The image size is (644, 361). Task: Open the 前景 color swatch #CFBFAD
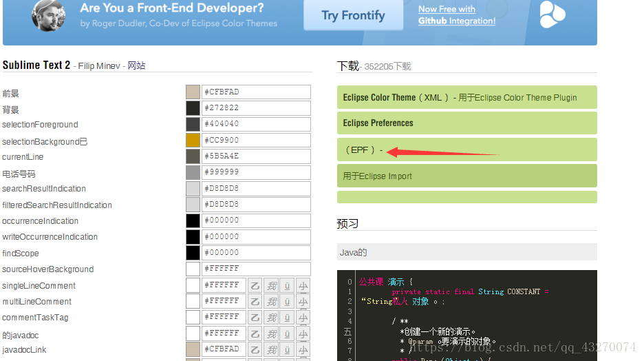click(x=193, y=92)
